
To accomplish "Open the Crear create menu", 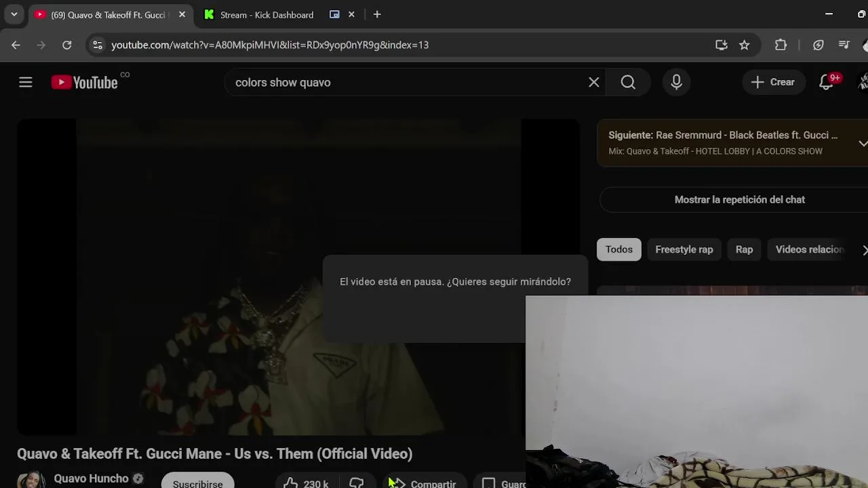I will click(x=773, y=82).
